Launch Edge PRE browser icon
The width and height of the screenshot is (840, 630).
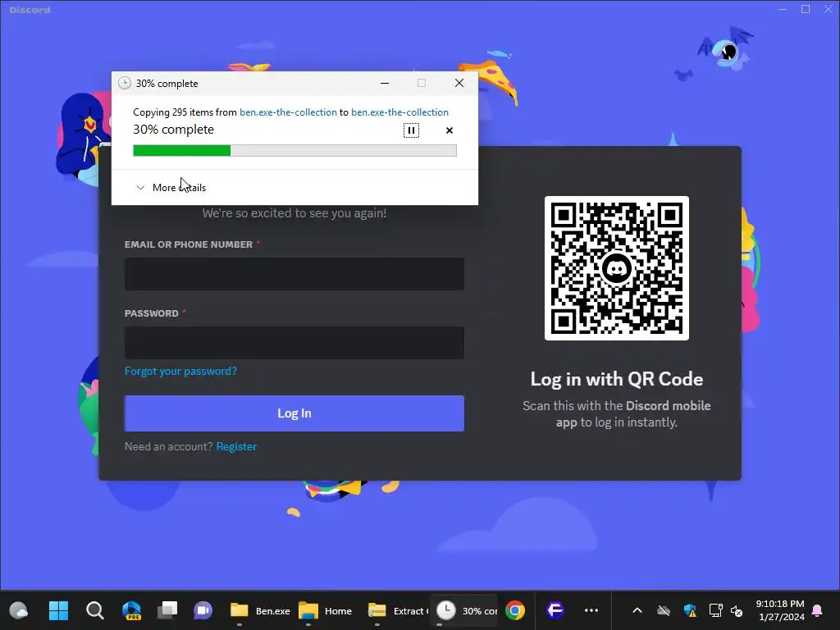click(x=131, y=610)
